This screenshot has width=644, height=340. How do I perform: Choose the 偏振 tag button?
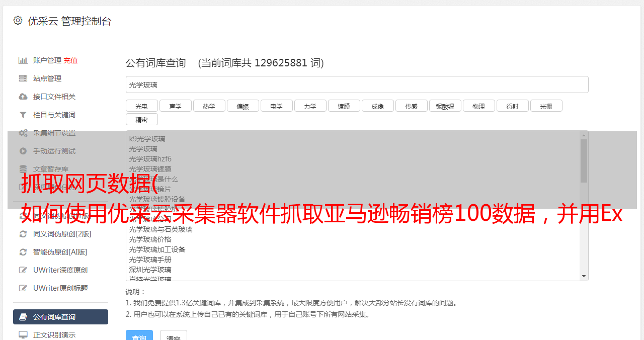pos(243,106)
